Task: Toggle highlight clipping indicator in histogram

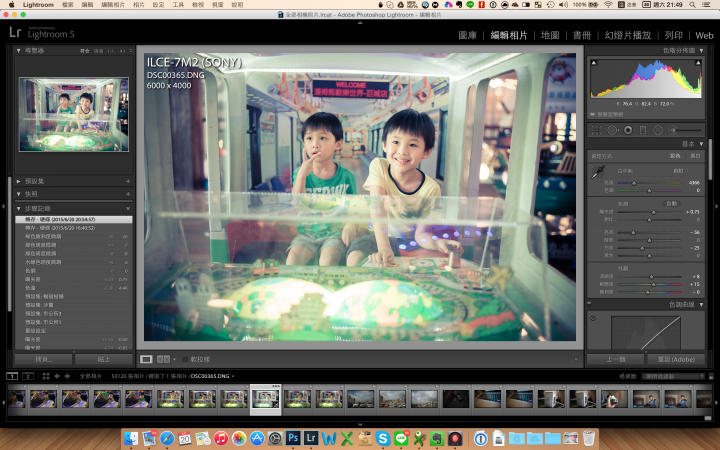Action: pyautogui.click(x=698, y=62)
